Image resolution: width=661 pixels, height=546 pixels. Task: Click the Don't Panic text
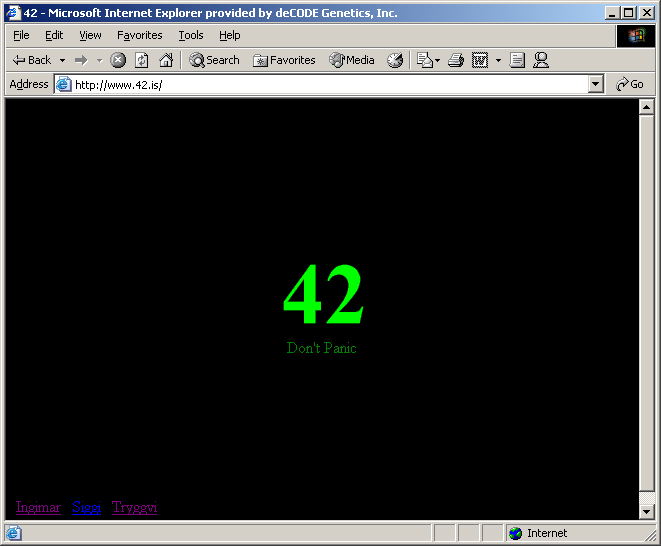(x=321, y=348)
